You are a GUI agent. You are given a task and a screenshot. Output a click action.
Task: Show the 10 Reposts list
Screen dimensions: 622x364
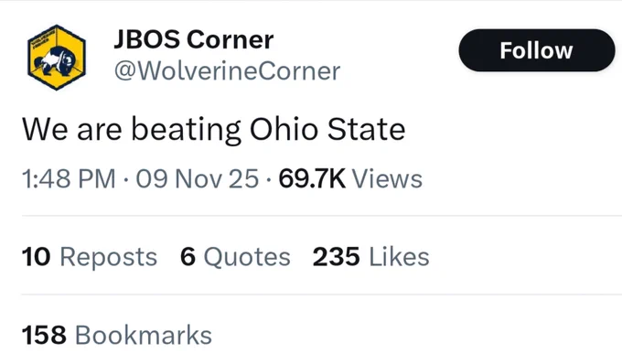[x=90, y=257]
